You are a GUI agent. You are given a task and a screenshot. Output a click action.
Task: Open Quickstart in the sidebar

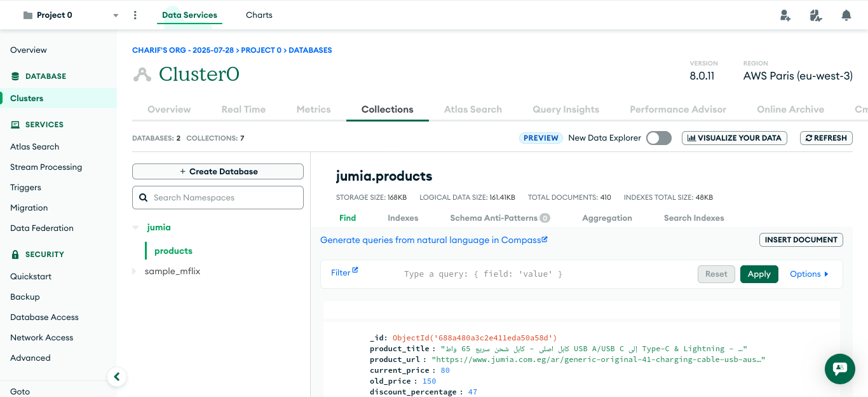pos(31,277)
